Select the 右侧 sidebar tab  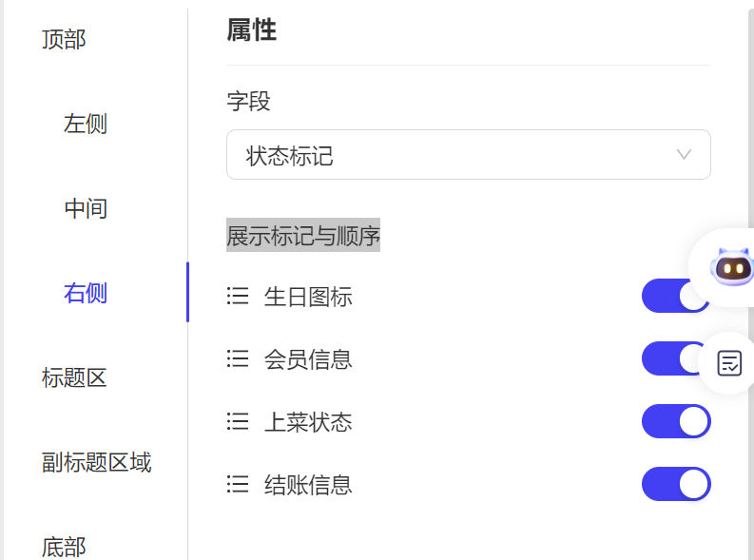tap(86, 293)
